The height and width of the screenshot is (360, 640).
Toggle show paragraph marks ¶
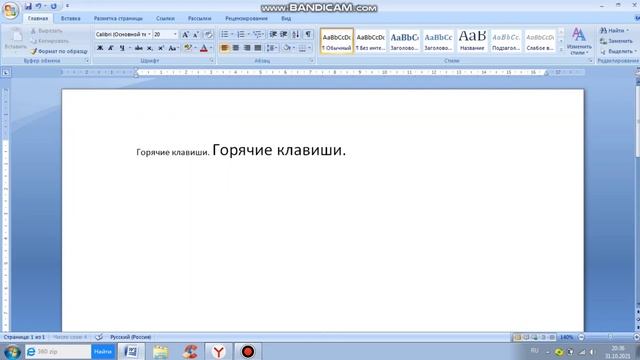[x=308, y=35]
